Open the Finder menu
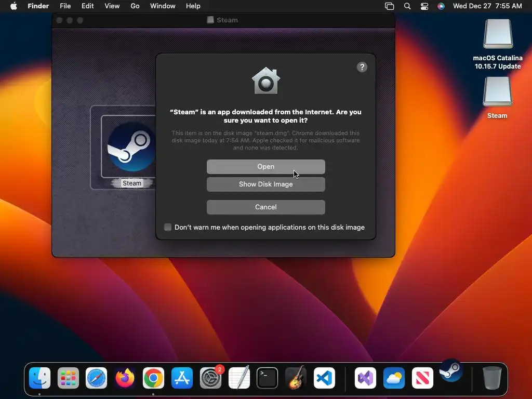Viewport: 532px width, 399px height. tap(38, 6)
